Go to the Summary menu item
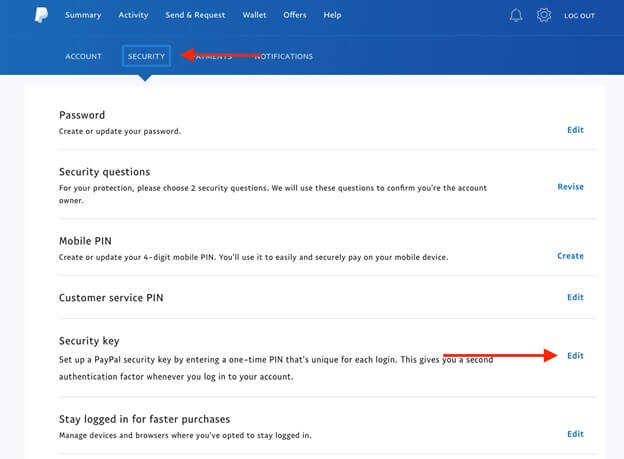Screen dimensions: 624x459 click(x=83, y=15)
